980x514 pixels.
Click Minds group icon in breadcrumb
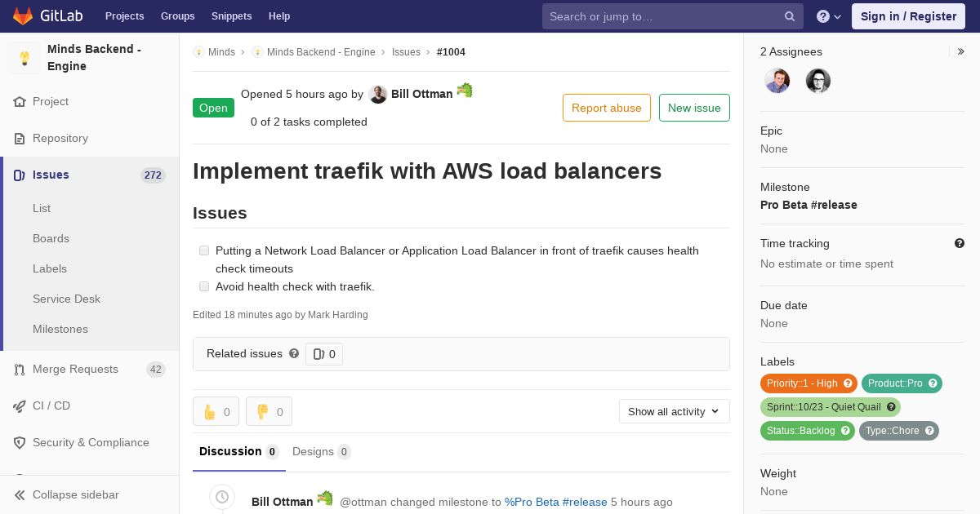click(x=198, y=52)
